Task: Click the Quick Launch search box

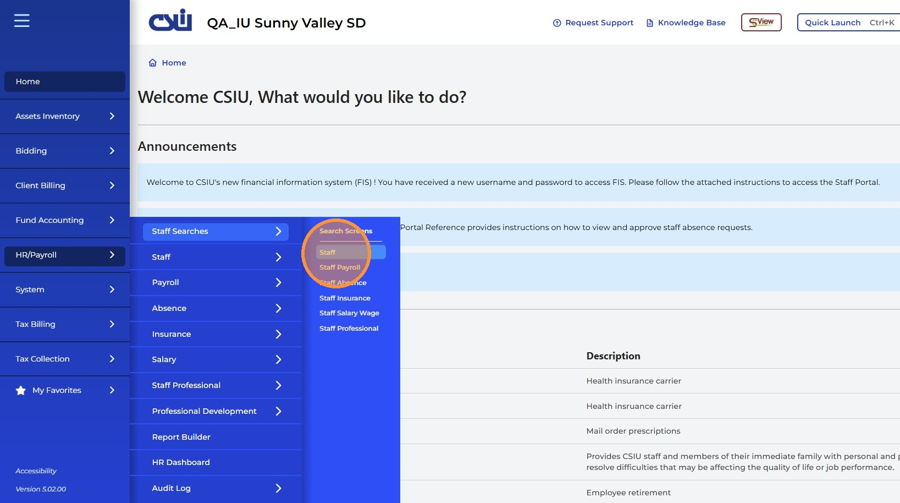Action: pyautogui.click(x=848, y=22)
